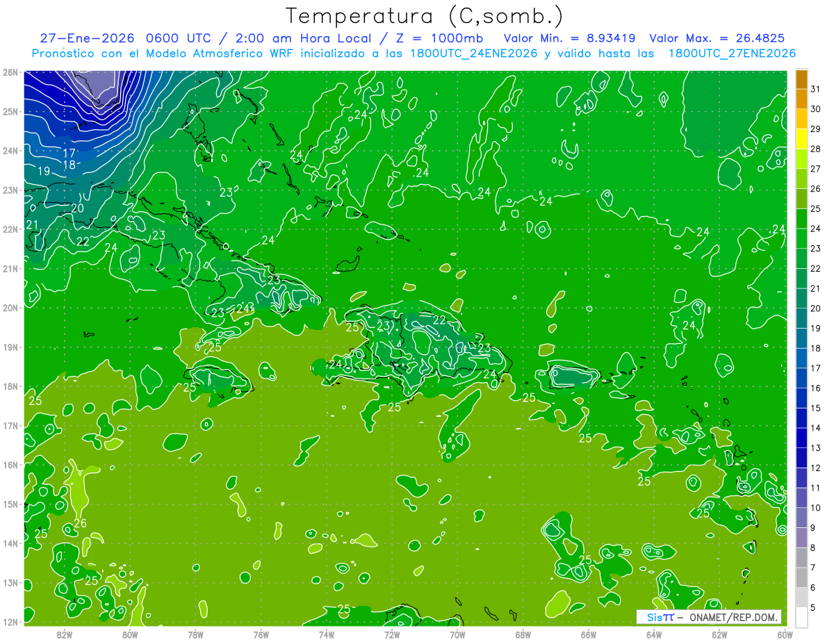834x644 pixels.
Task: Click "Modelo Atmosferico WRF" in the forecast line
Action: coord(222,53)
